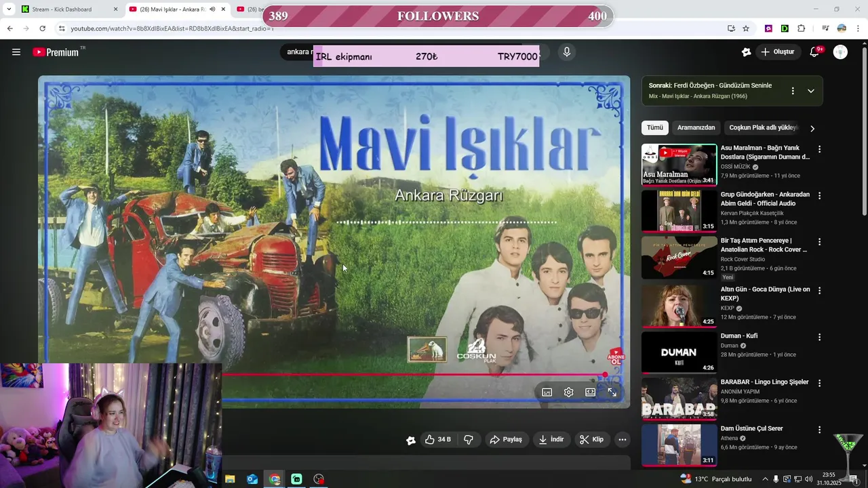Click the green D extension icon
868x488 pixels.
click(x=785, y=28)
